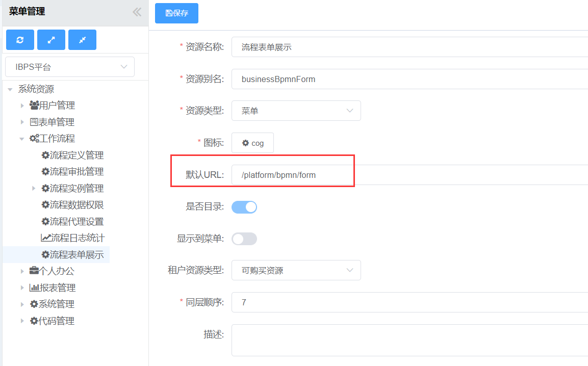
Task: Collapse the 菜单管理 side panel
Action: pyautogui.click(x=137, y=12)
